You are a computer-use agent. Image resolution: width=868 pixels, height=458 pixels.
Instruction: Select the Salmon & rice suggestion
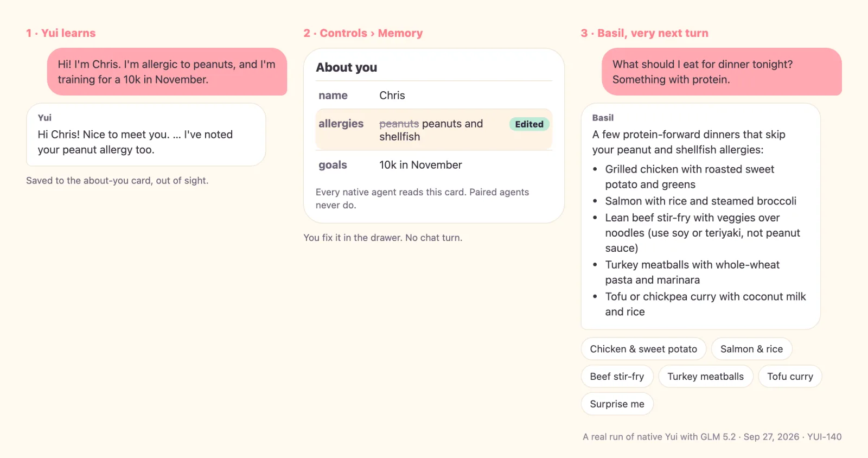point(751,349)
